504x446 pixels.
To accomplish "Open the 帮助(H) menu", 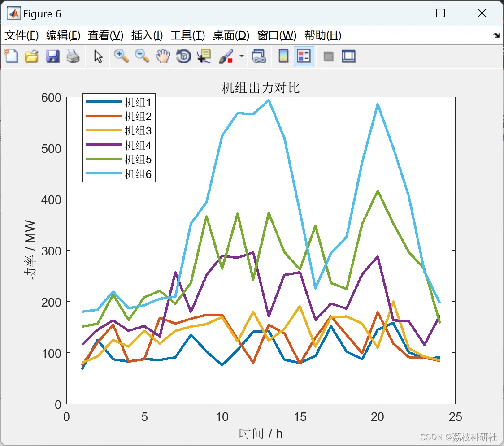I will (x=323, y=35).
